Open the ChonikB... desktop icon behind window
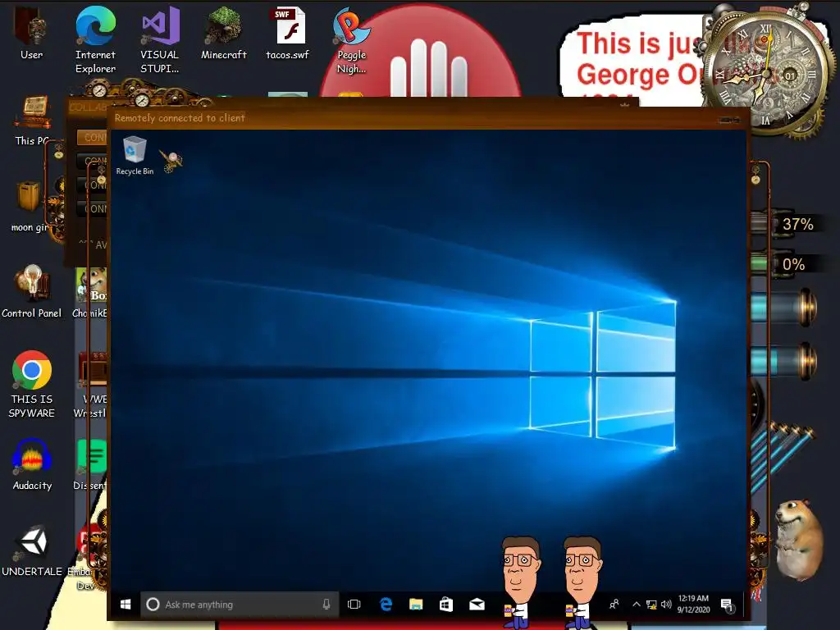This screenshot has height=630, width=840. pos(90,294)
